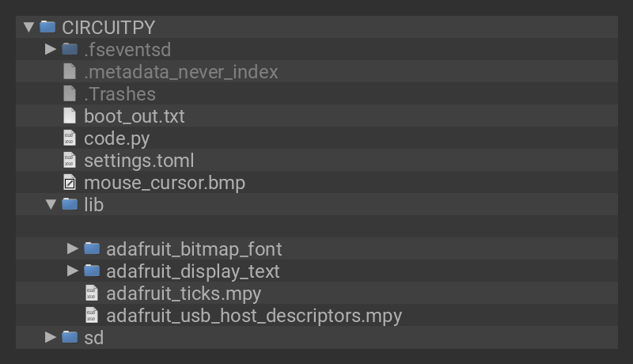Viewport: 633px width, 364px height.
Task: Click the adafruit_ticks.mpy file icon
Action: coord(92,293)
